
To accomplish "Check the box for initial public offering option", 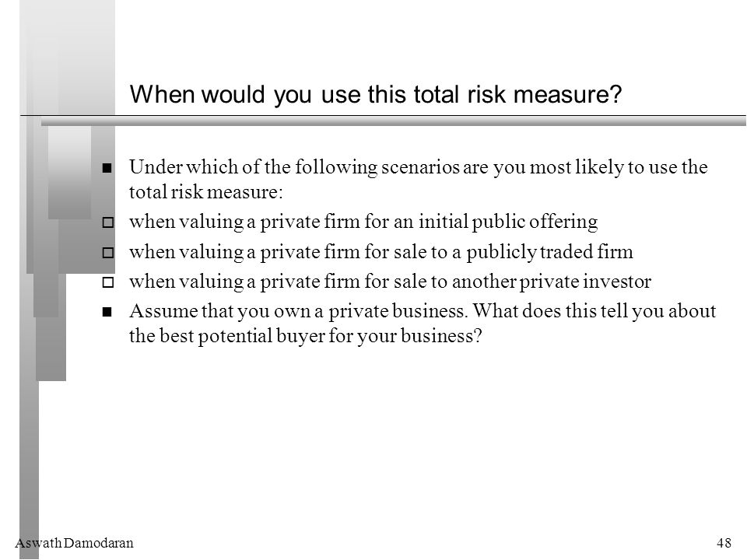I will [108, 222].
